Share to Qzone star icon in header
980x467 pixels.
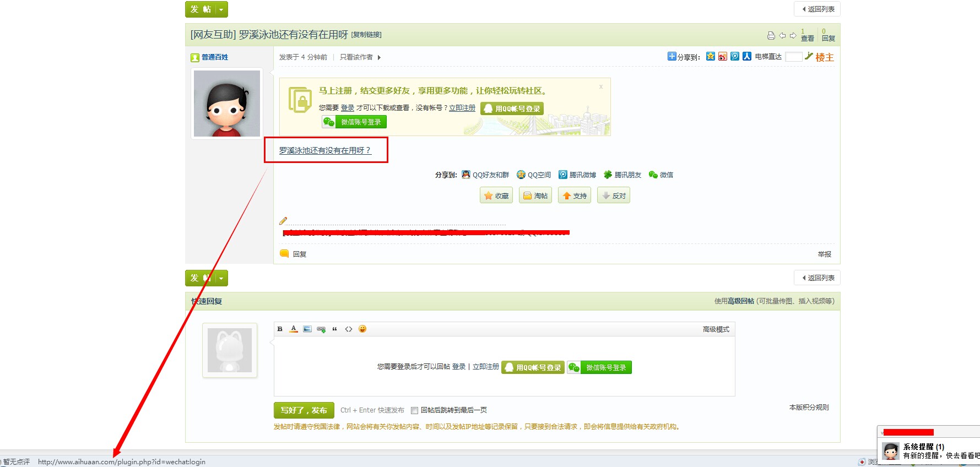point(711,56)
